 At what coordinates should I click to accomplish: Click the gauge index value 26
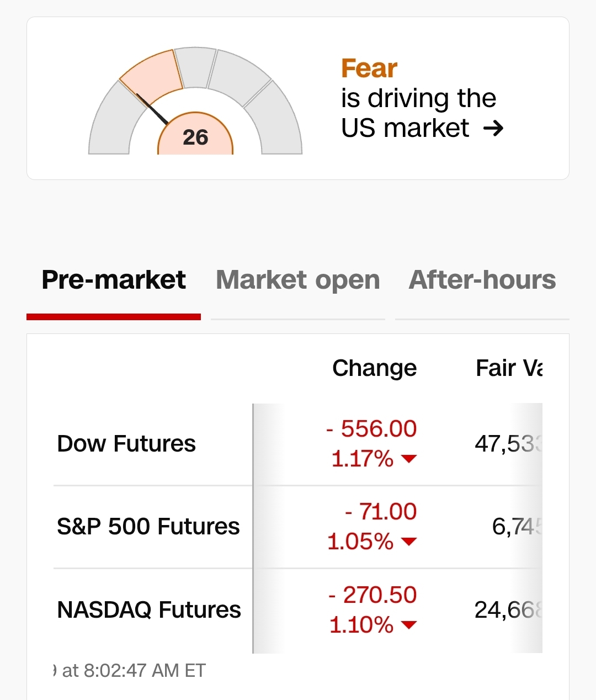[x=195, y=137]
